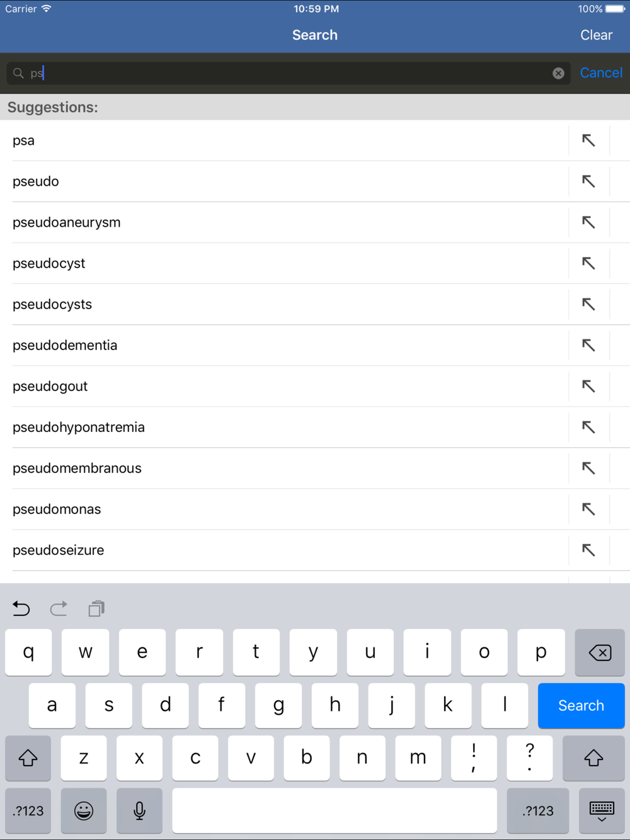The width and height of the screenshot is (630, 840).
Task: Tap the fill-in arrow next to pseudomonas
Action: (x=588, y=509)
